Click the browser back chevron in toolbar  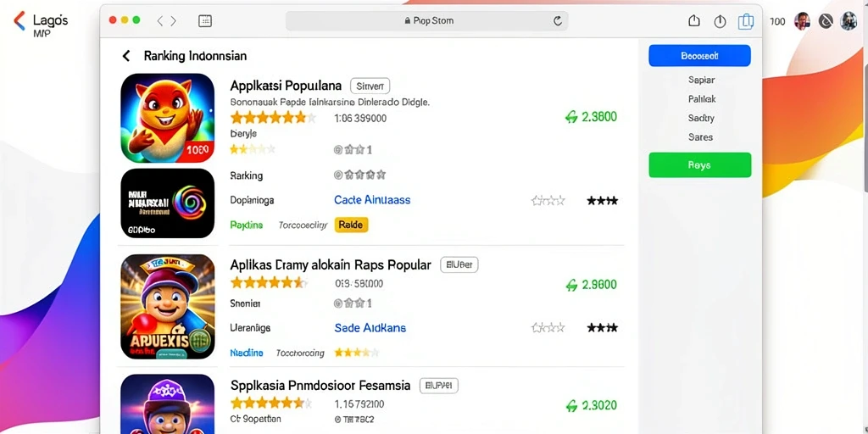(160, 21)
